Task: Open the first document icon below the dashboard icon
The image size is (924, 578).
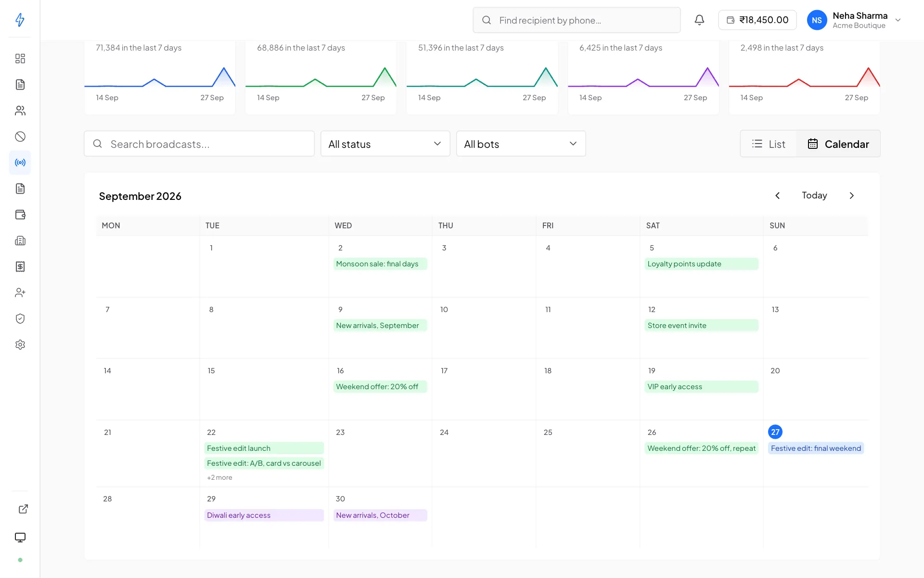Action: tap(20, 85)
